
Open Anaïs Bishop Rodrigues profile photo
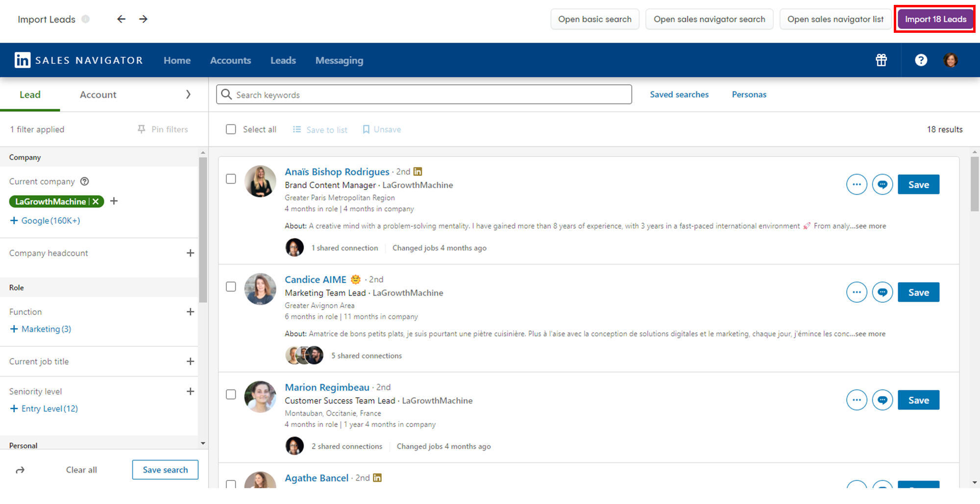pyautogui.click(x=260, y=181)
